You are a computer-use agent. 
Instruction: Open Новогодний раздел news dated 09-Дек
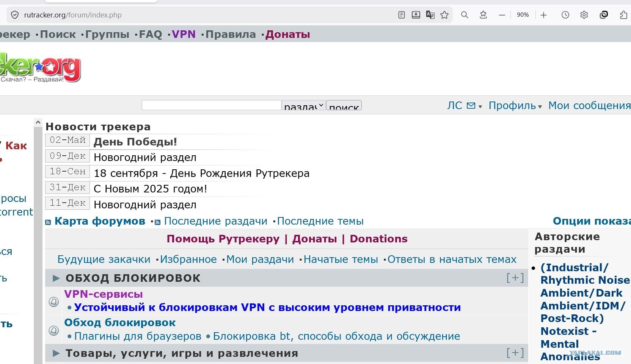145,158
